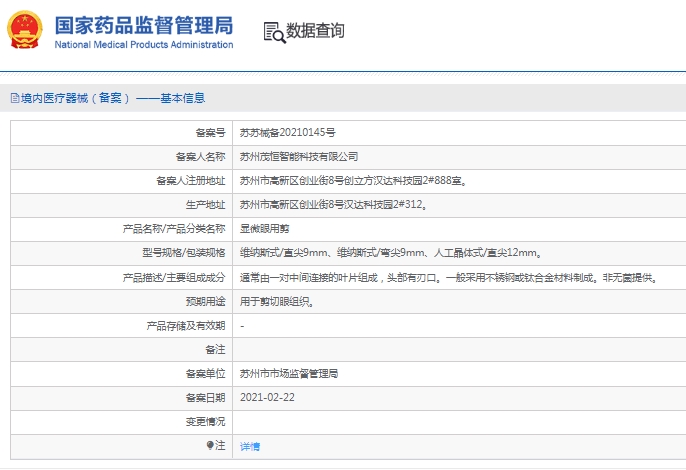The height and width of the screenshot is (470, 686).
Task: Click the 备案人注册地址 label cell
Action: pyautogui.click(x=122, y=181)
